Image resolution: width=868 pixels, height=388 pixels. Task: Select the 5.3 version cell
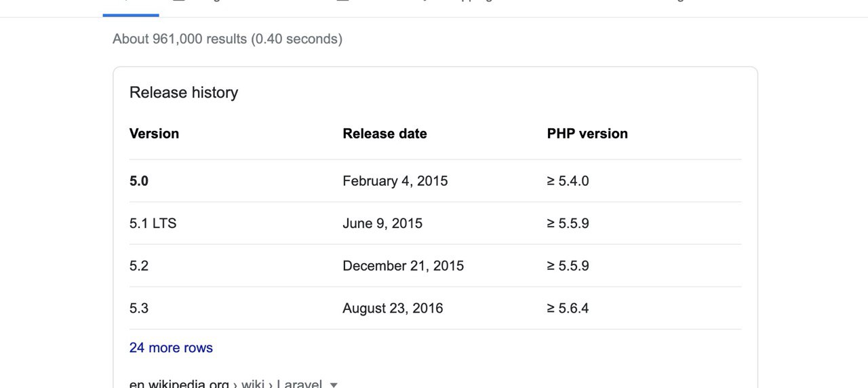139,309
